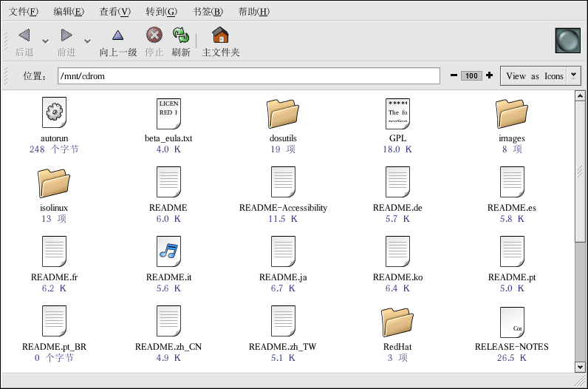Expand the Back history dropdown arrow
The image size is (588, 389).
coord(45,41)
